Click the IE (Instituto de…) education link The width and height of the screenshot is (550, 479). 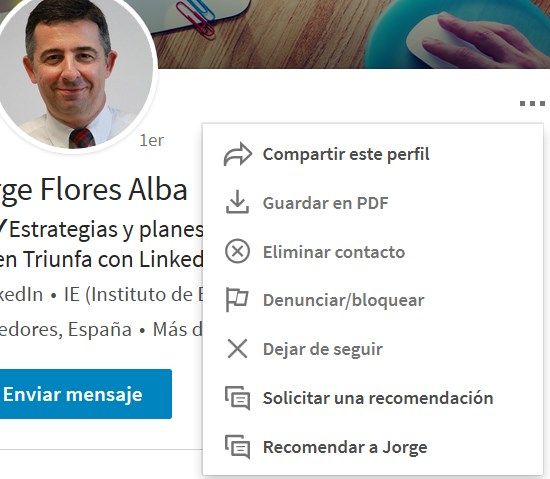(134, 295)
